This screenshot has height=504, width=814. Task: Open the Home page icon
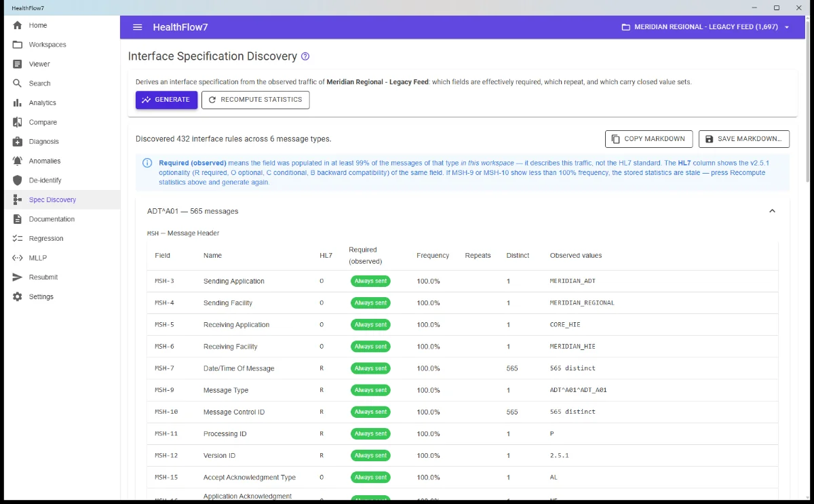18,25
